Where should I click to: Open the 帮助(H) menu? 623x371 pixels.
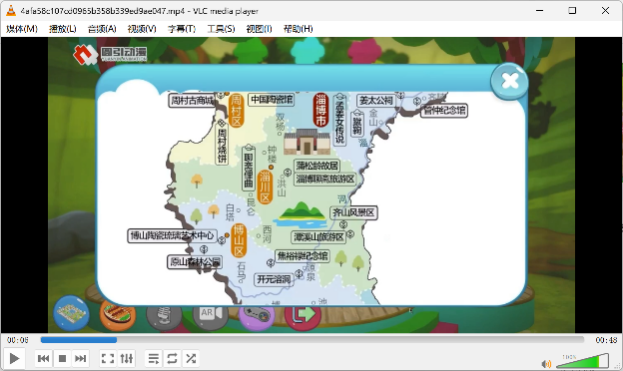click(298, 29)
